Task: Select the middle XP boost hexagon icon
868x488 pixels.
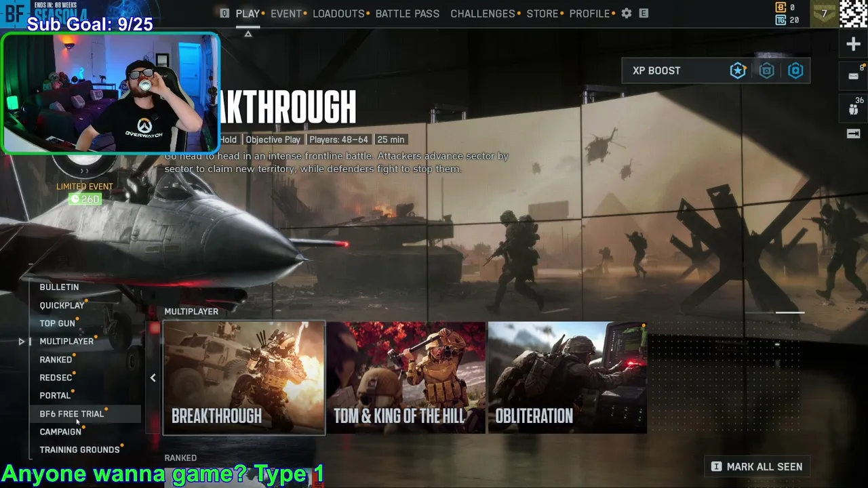Action: click(x=767, y=70)
